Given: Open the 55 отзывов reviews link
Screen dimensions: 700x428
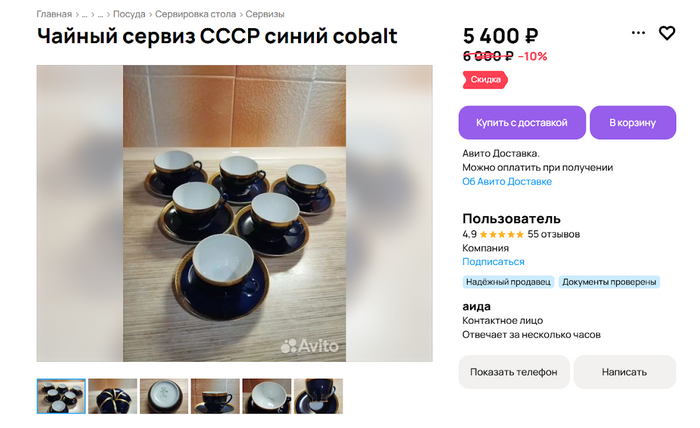Looking at the screenshot, I should tap(554, 234).
